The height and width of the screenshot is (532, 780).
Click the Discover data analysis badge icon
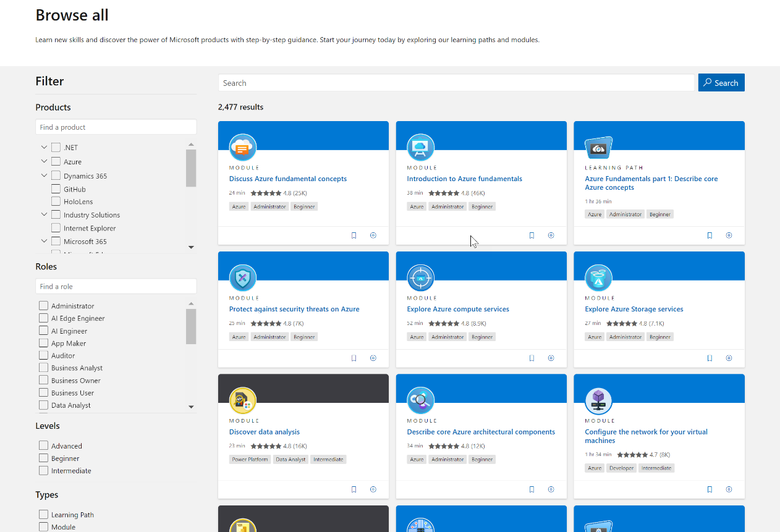(x=243, y=401)
